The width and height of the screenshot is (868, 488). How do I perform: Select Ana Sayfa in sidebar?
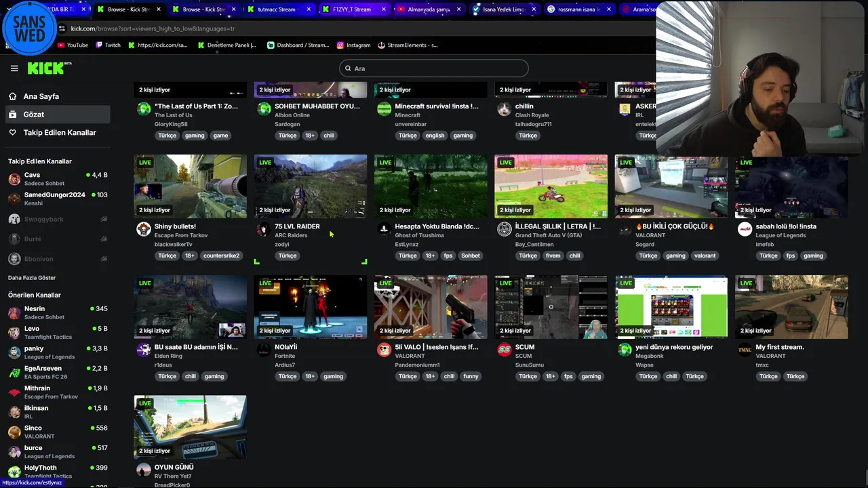pyautogui.click(x=57, y=96)
